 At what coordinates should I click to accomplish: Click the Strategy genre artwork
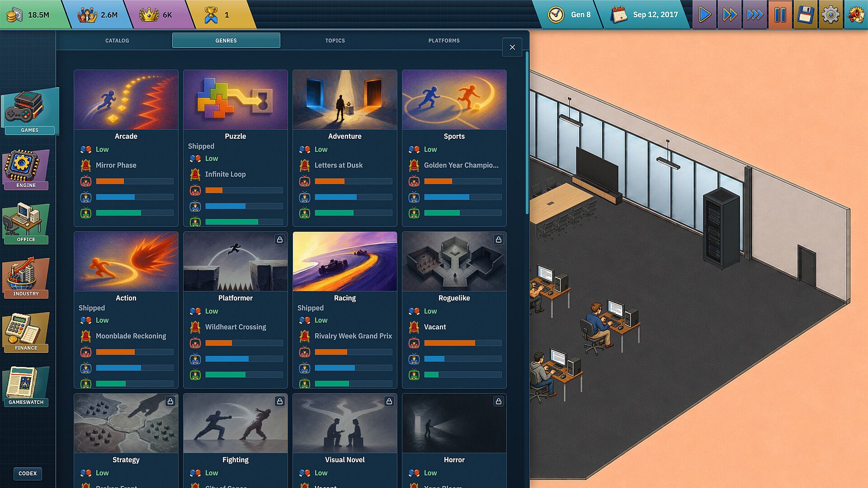(126, 423)
